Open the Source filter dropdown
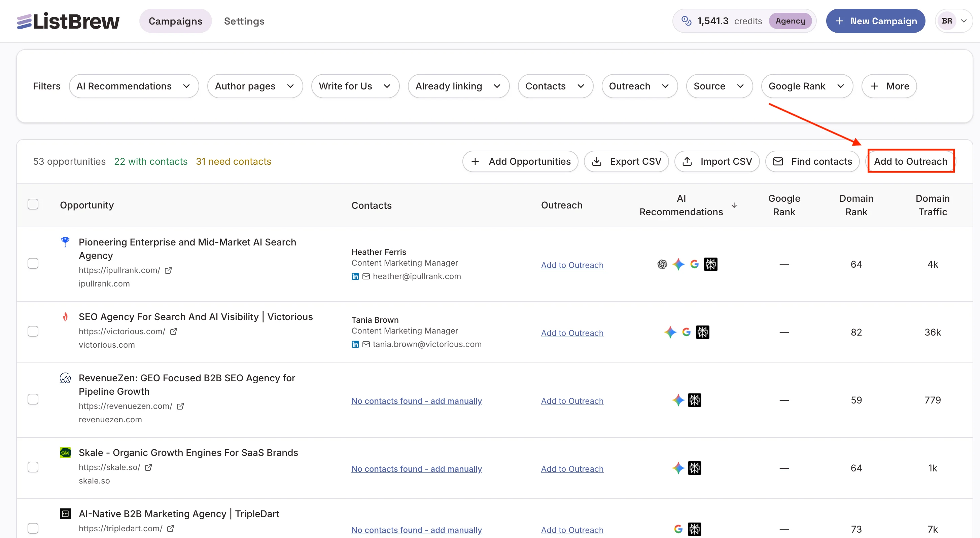Viewport: 980px width, 538px height. [719, 86]
